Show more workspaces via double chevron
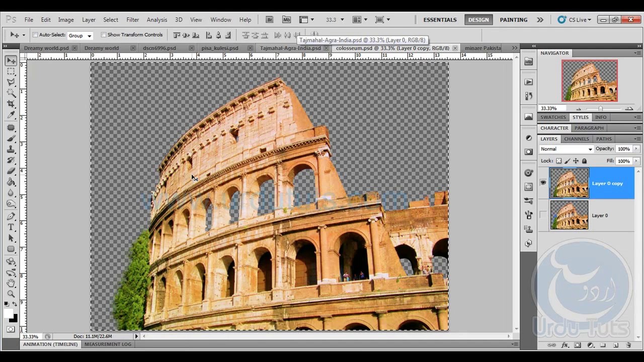 540,20
